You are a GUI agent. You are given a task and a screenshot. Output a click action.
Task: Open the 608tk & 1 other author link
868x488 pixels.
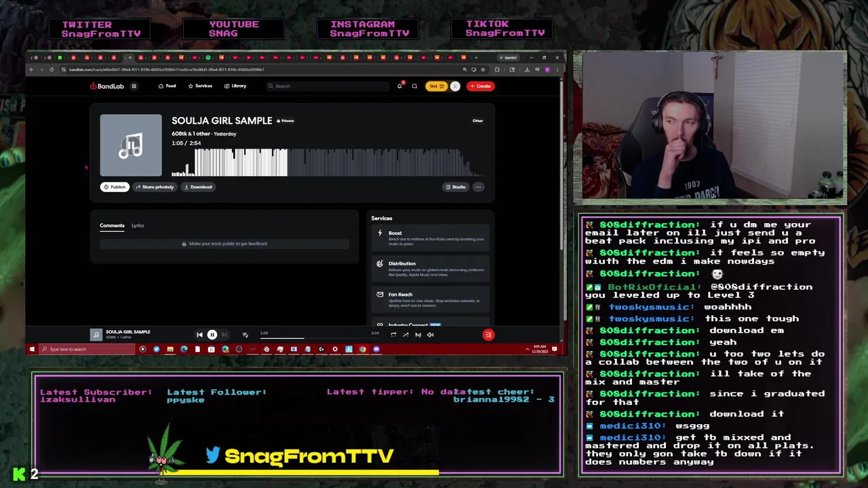tap(191, 134)
